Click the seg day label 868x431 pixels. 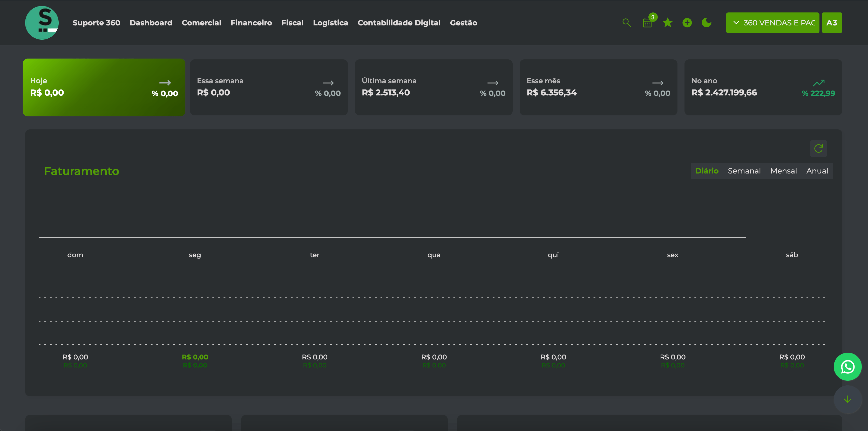(195, 255)
